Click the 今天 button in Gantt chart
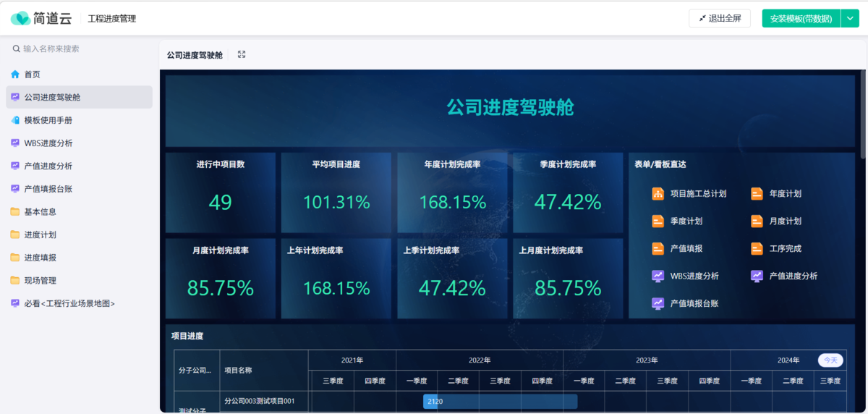Image resolution: width=868 pixels, height=414 pixels. [830, 360]
